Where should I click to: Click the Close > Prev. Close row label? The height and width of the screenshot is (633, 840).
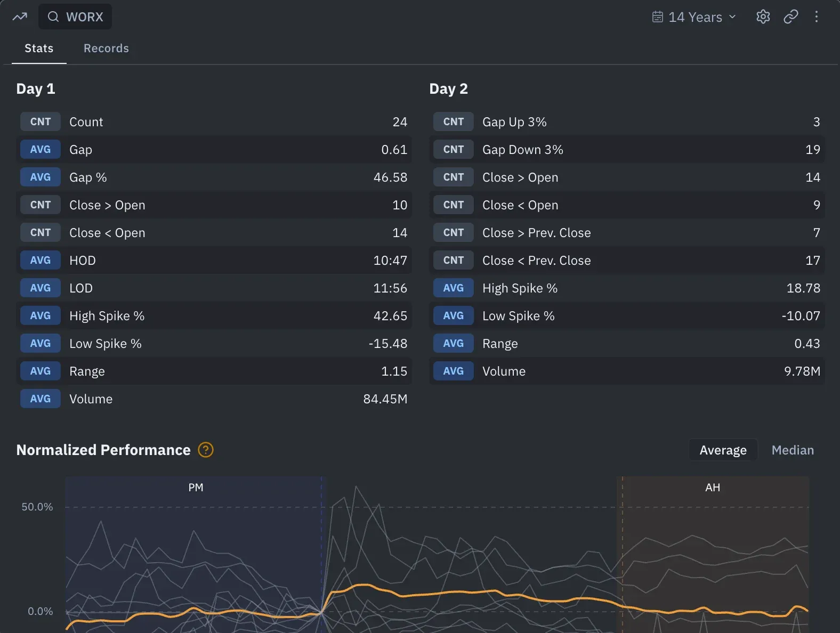[x=537, y=233]
